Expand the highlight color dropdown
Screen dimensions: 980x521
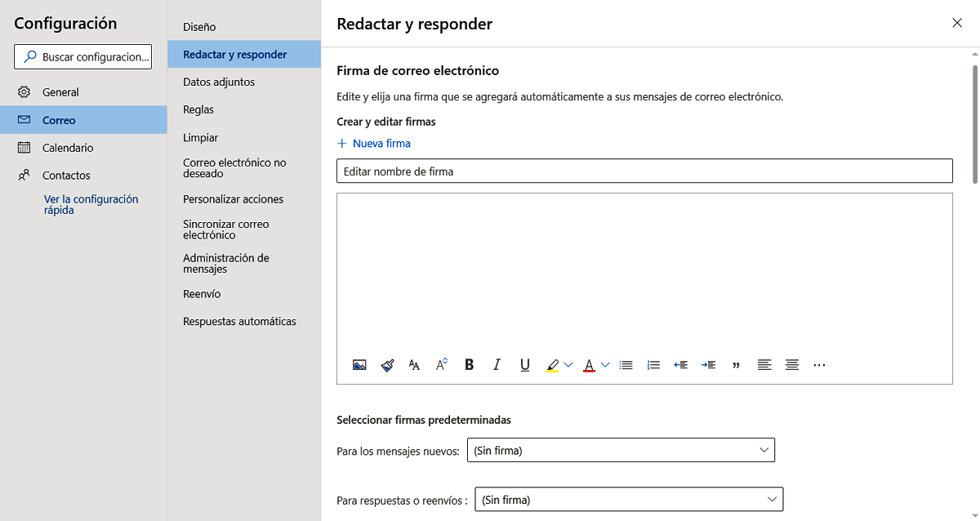coord(567,364)
